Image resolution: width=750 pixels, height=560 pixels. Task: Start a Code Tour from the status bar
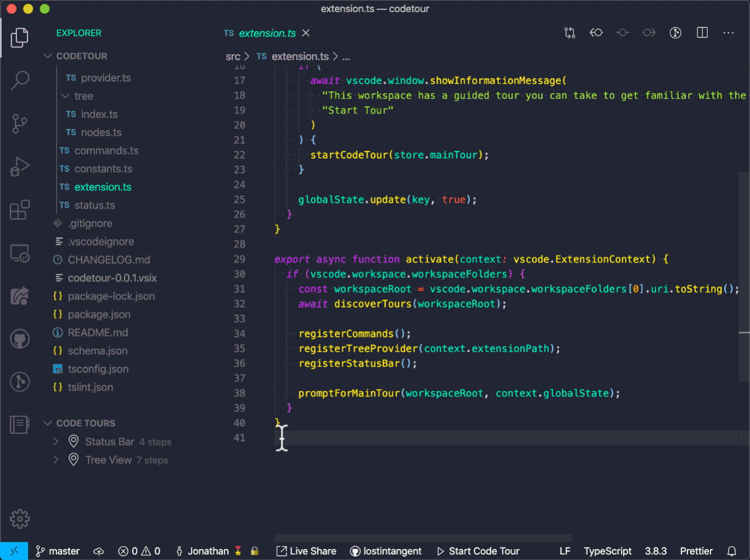coord(478,551)
